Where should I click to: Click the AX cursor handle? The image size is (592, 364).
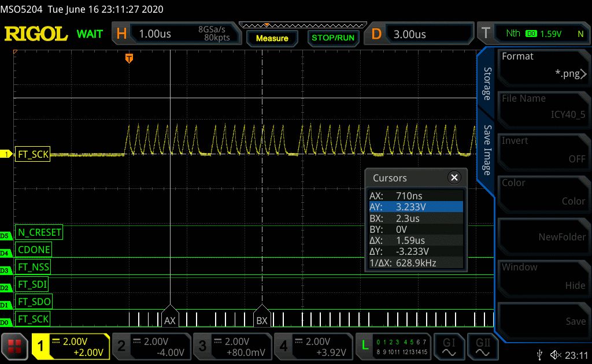(170, 318)
